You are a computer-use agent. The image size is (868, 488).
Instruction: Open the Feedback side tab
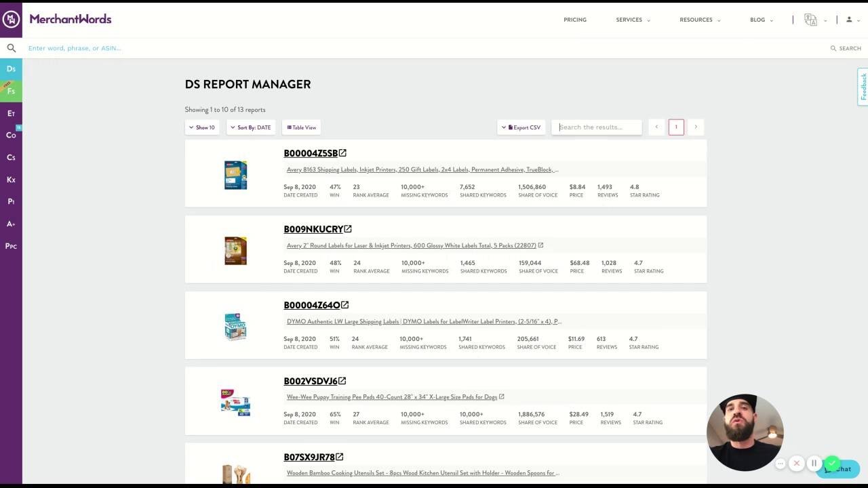(x=863, y=87)
